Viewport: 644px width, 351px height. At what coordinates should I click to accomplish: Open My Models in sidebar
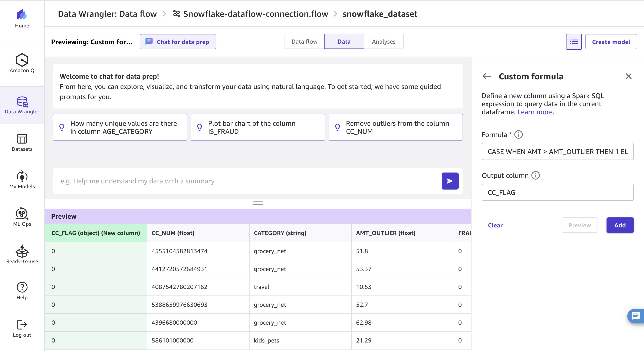22,180
